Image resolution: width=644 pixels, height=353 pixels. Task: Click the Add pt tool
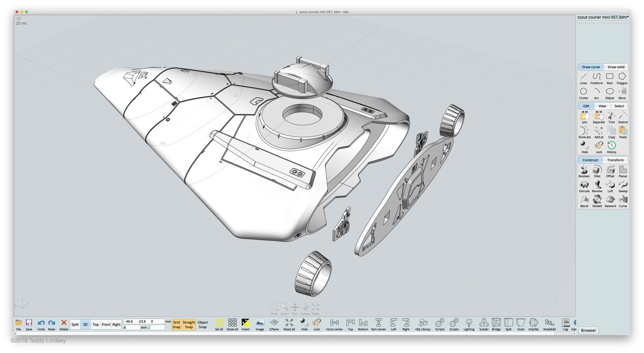click(x=599, y=132)
